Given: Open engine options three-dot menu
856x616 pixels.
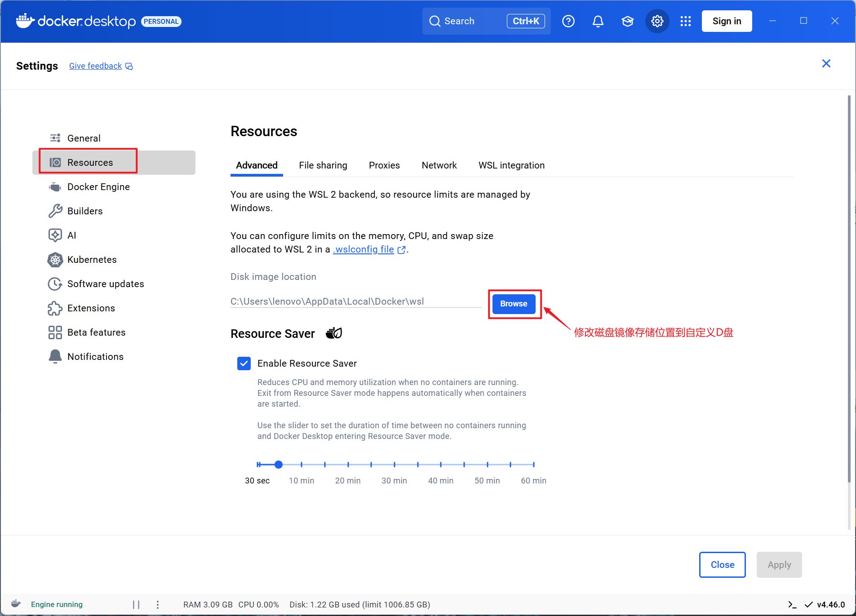Looking at the screenshot, I should click(158, 604).
